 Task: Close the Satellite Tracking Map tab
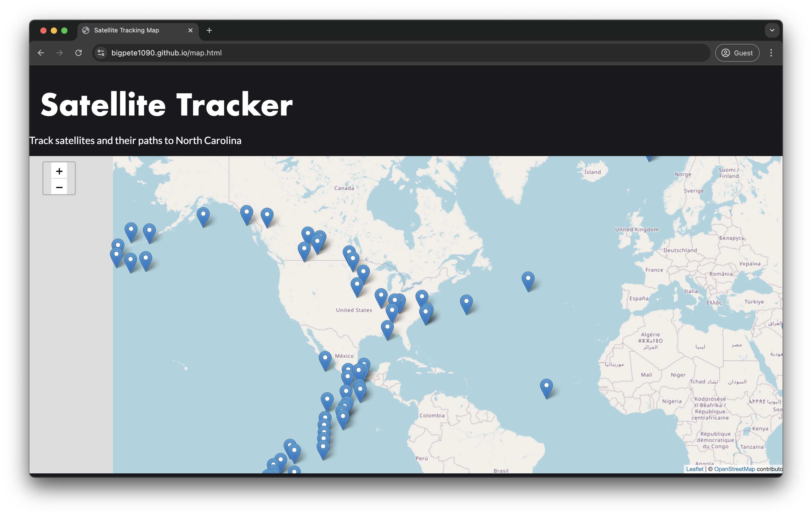click(x=190, y=30)
